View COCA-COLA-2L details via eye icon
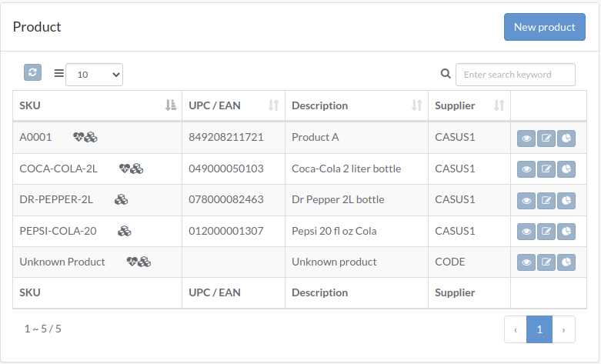 pos(526,169)
